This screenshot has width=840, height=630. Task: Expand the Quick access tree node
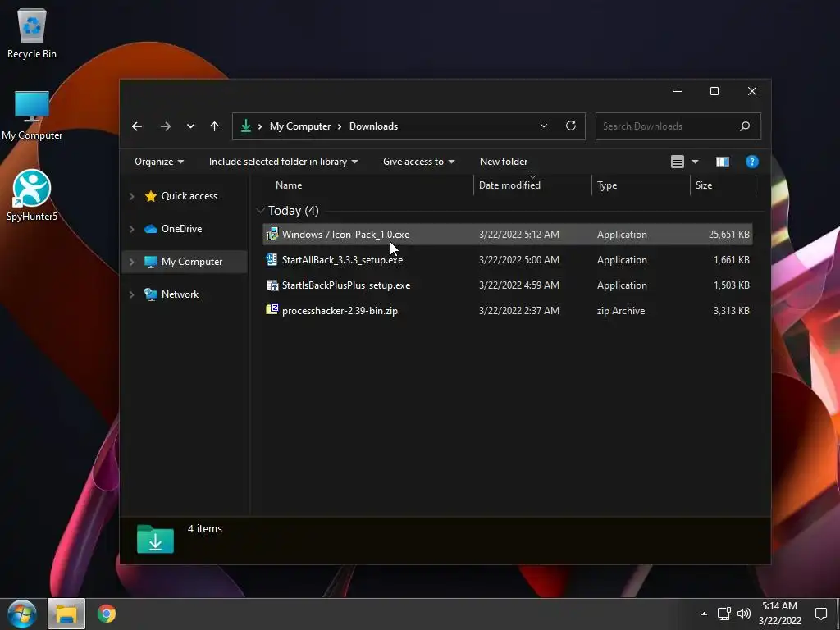(132, 197)
